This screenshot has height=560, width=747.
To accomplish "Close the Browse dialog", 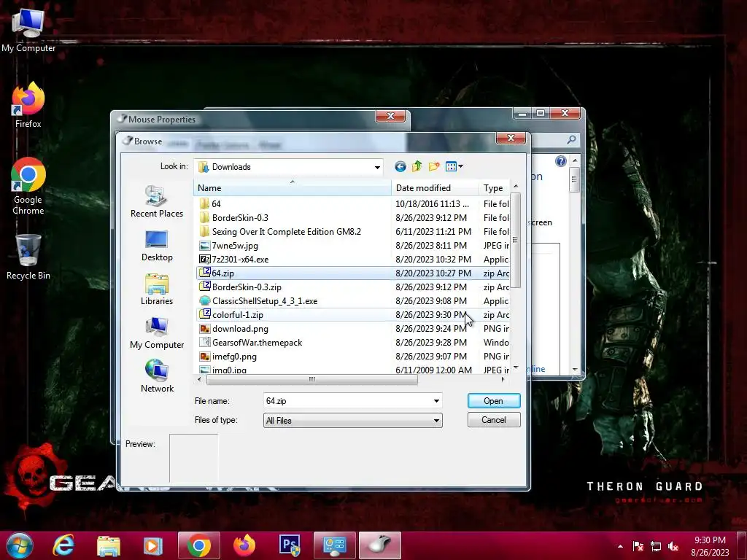I will coord(511,138).
